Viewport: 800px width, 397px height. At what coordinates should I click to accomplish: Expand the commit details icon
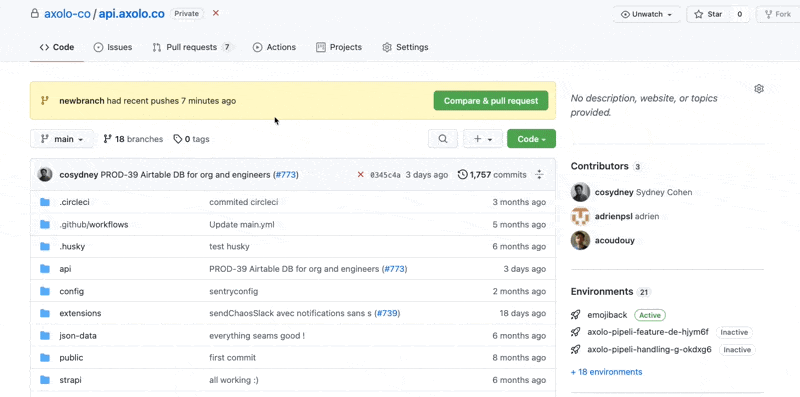(539, 175)
